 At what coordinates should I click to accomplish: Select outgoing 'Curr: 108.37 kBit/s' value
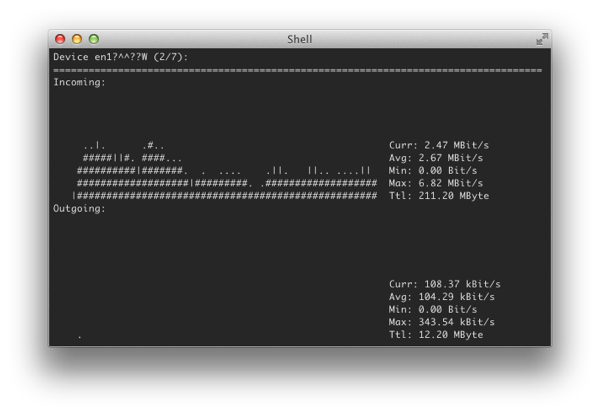point(445,284)
